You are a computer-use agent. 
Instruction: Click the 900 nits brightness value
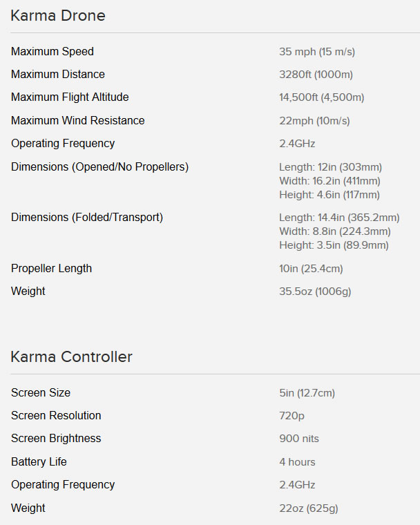point(299,439)
